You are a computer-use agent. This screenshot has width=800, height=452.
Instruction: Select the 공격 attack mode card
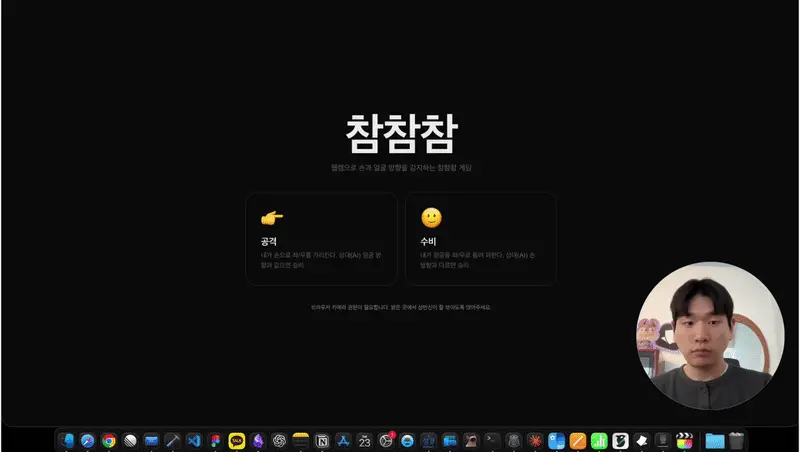(x=321, y=239)
